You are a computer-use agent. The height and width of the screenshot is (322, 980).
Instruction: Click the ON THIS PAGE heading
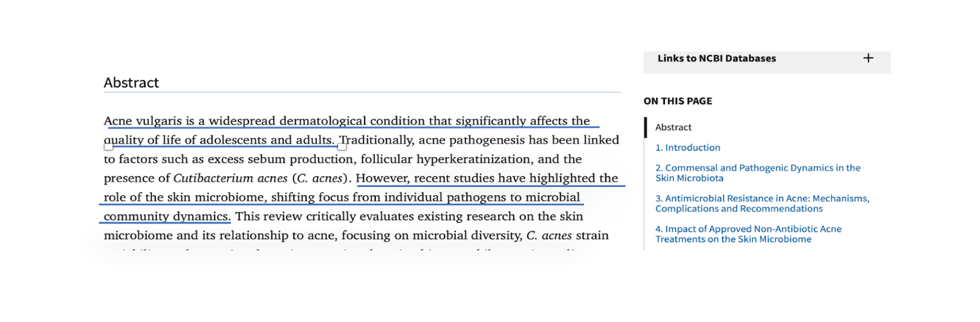tap(678, 101)
